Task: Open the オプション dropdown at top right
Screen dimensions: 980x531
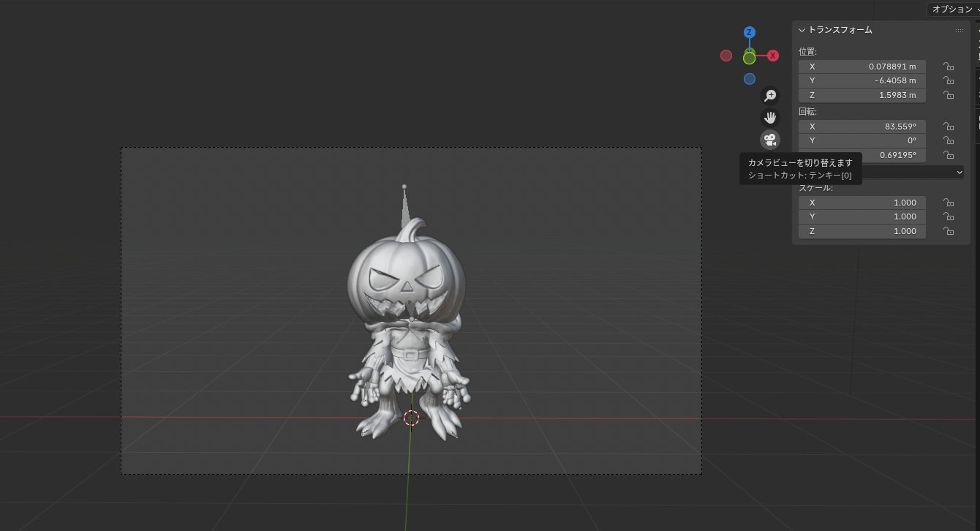Action: coord(951,10)
